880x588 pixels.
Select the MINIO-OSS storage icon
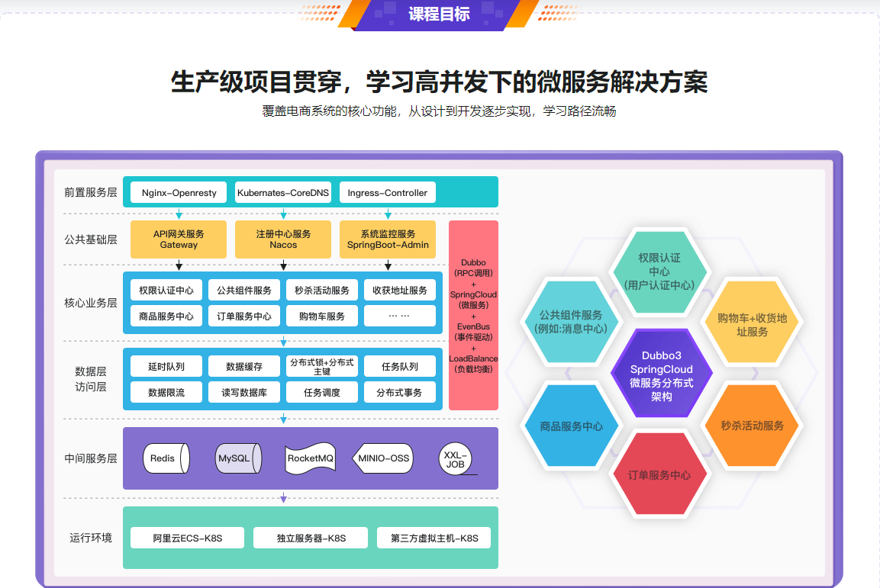coord(383,458)
